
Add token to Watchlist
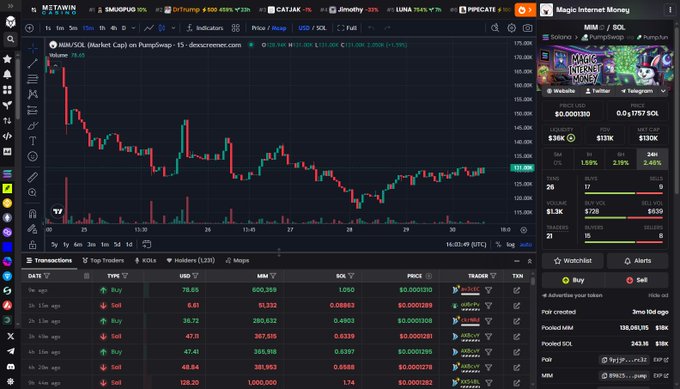(x=572, y=261)
